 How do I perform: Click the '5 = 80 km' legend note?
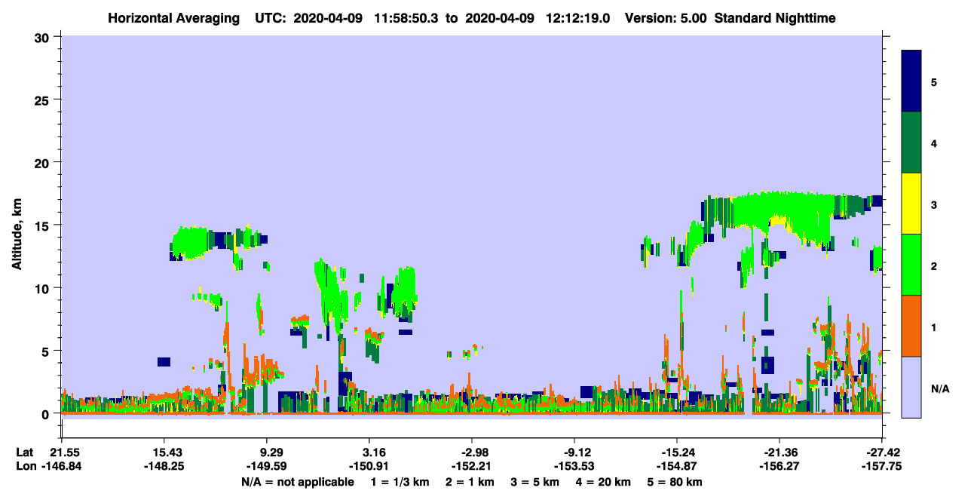[675, 482]
